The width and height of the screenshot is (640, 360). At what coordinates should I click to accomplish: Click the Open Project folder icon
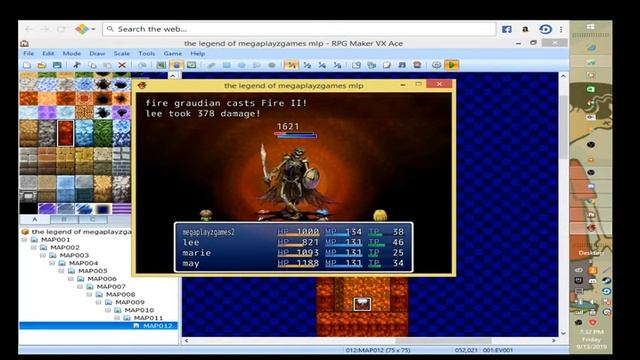(42, 65)
